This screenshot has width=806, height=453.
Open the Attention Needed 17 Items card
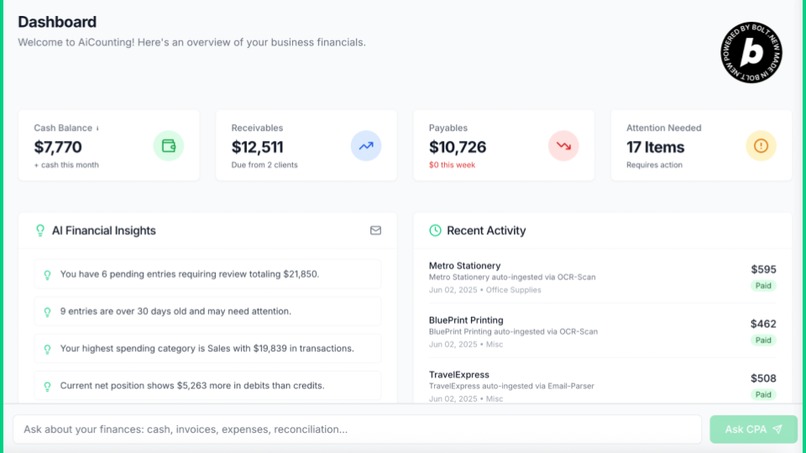pos(701,145)
